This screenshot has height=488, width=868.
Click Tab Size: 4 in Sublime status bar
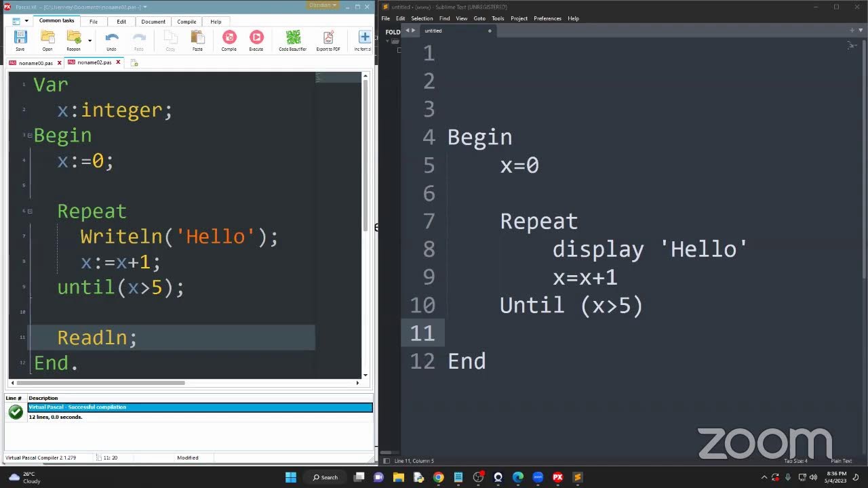pyautogui.click(x=796, y=461)
